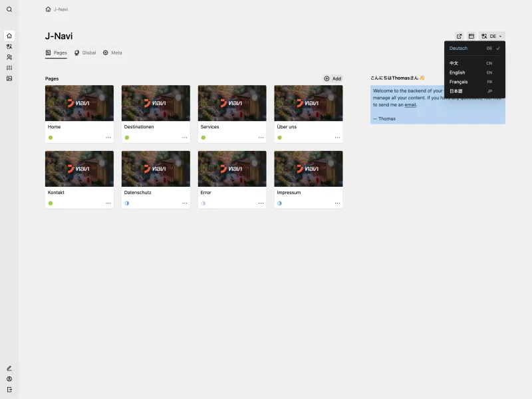Open the search panel in the sidebar

coord(9,9)
